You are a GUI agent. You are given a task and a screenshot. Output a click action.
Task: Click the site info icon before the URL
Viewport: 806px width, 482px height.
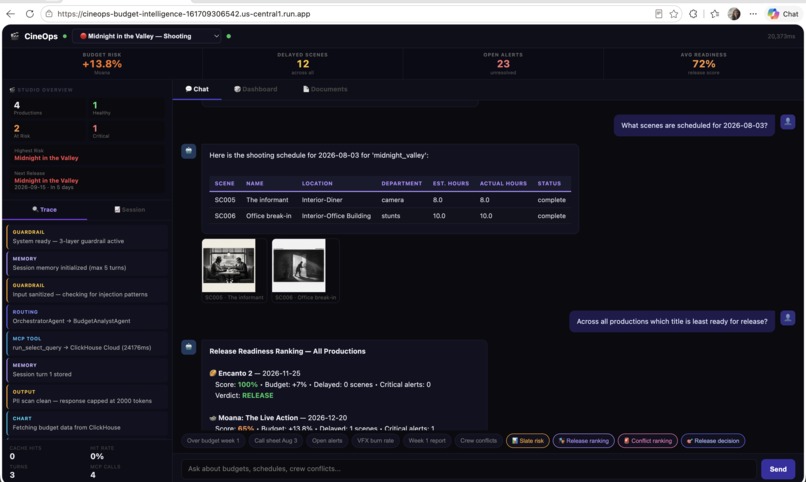pos(49,14)
